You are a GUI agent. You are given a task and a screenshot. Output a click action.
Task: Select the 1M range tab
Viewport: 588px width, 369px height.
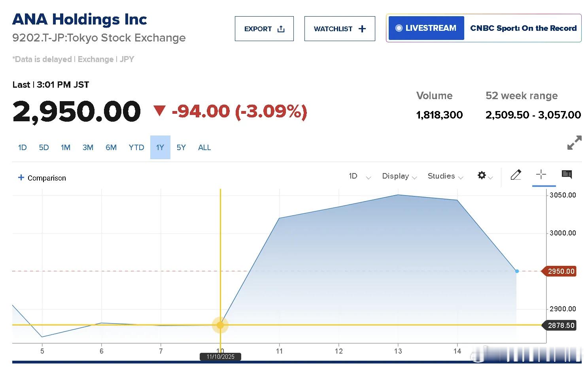click(66, 147)
